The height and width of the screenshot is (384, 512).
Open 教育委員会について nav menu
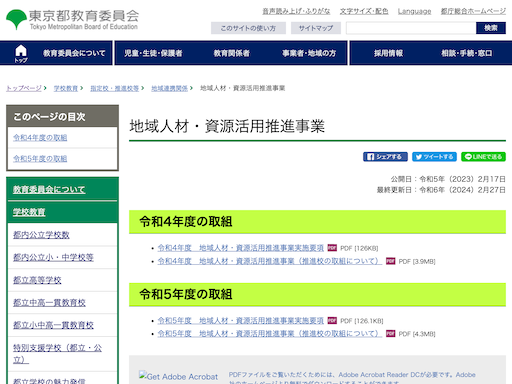click(x=74, y=53)
